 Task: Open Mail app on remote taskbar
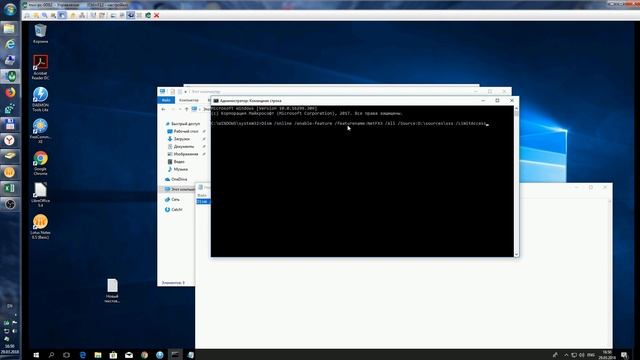129,355
